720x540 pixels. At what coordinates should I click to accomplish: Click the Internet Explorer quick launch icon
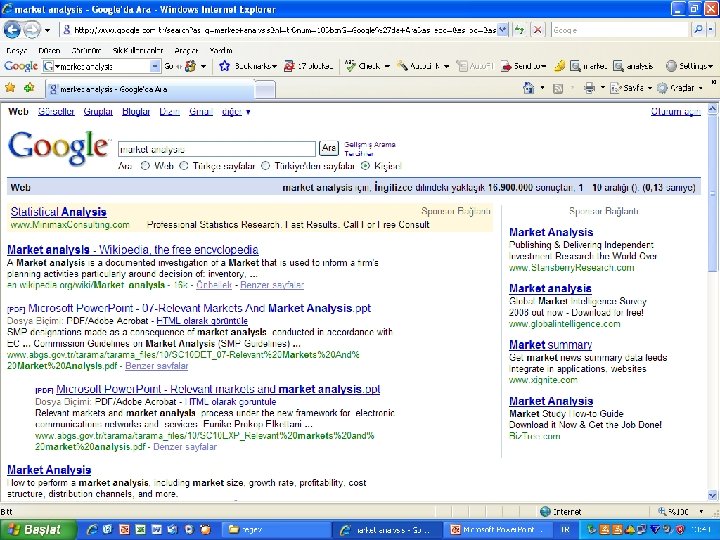tap(91, 530)
